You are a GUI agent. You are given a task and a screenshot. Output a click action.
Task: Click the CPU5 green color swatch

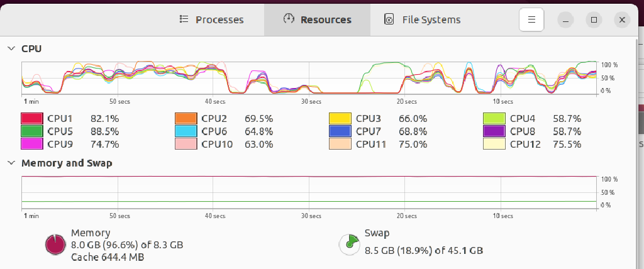[32, 131]
